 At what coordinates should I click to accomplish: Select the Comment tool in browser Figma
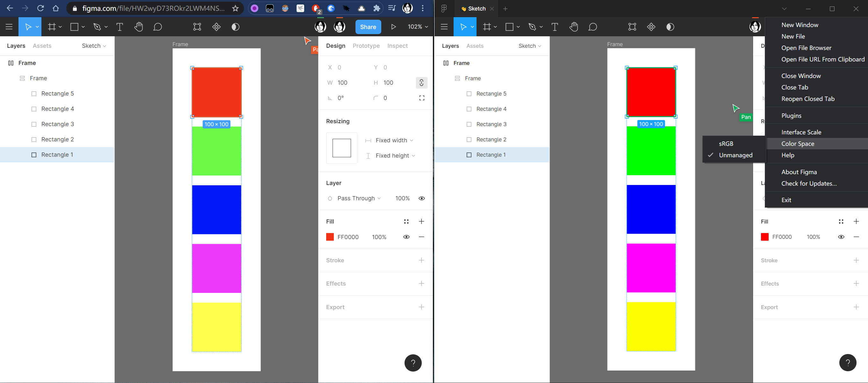pos(157,27)
